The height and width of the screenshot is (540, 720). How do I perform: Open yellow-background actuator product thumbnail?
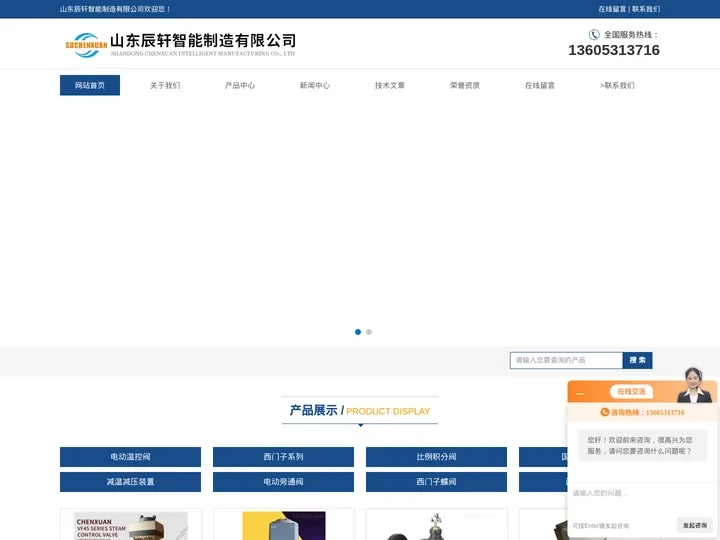pos(284,524)
